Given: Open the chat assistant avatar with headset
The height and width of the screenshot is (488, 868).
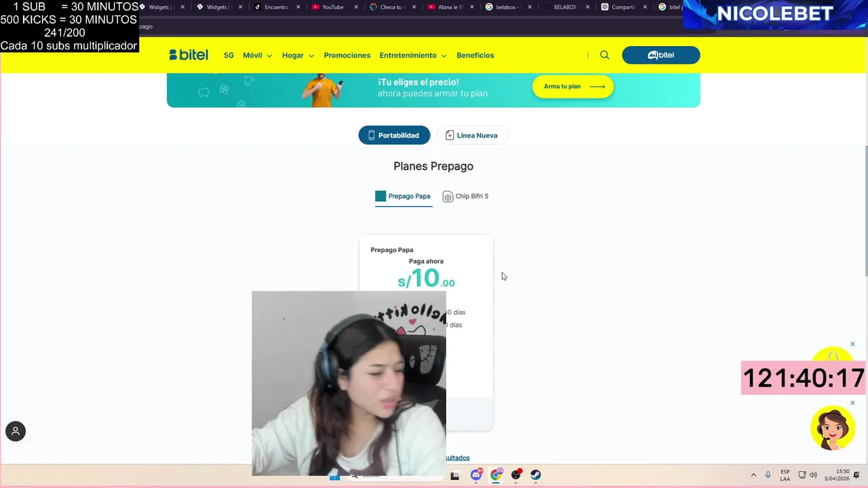Looking at the screenshot, I should 833,428.
